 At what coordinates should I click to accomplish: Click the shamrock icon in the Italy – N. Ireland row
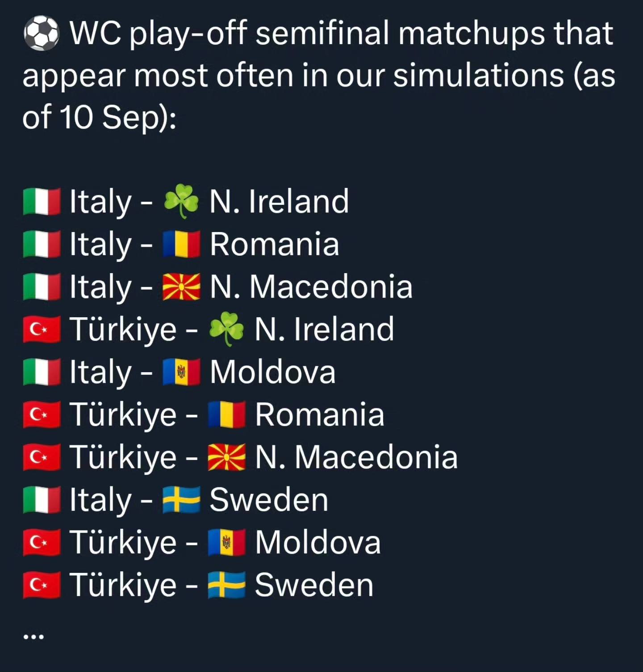181,202
